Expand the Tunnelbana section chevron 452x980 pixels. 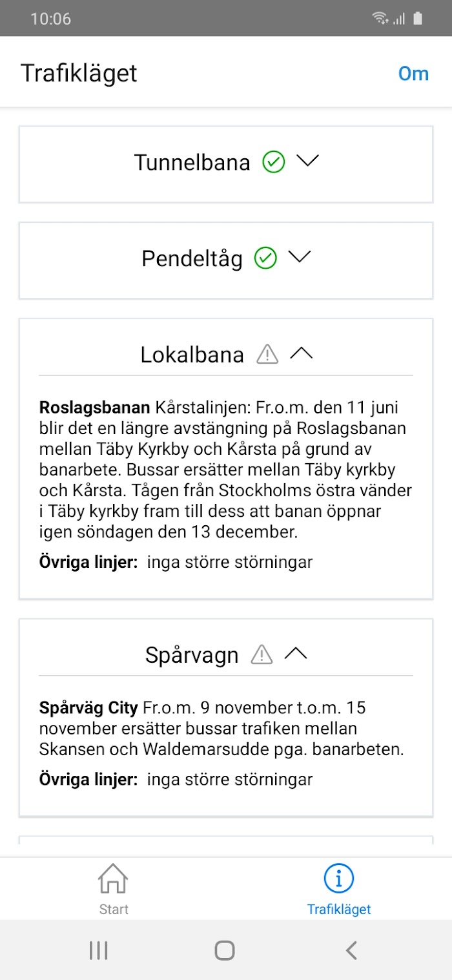click(307, 161)
